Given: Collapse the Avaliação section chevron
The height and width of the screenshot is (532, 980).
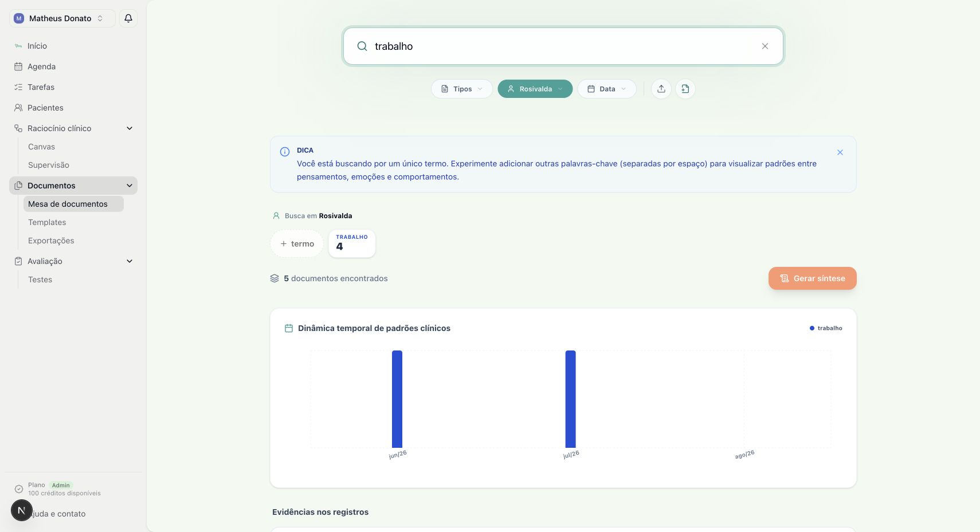Looking at the screenshot, I should [x=130, y=261].
